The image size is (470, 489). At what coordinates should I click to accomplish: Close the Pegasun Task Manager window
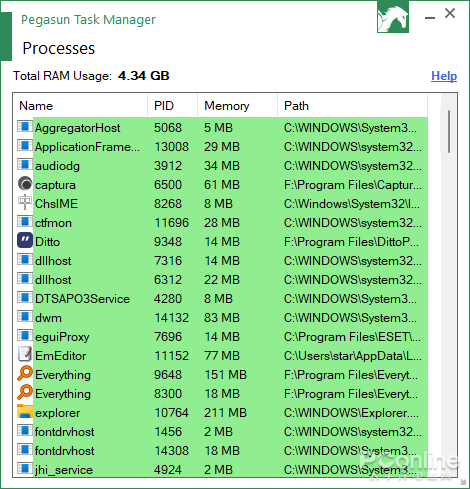coord(450,13)
